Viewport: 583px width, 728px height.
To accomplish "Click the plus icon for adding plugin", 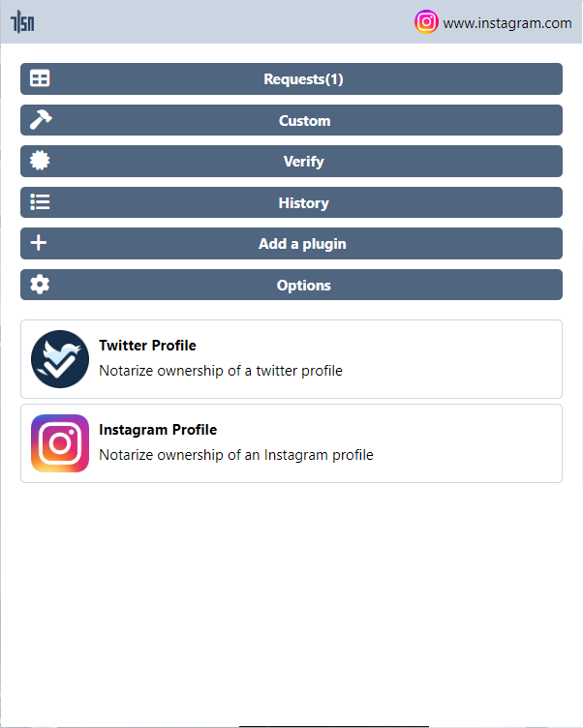I will tap(39, 243).
